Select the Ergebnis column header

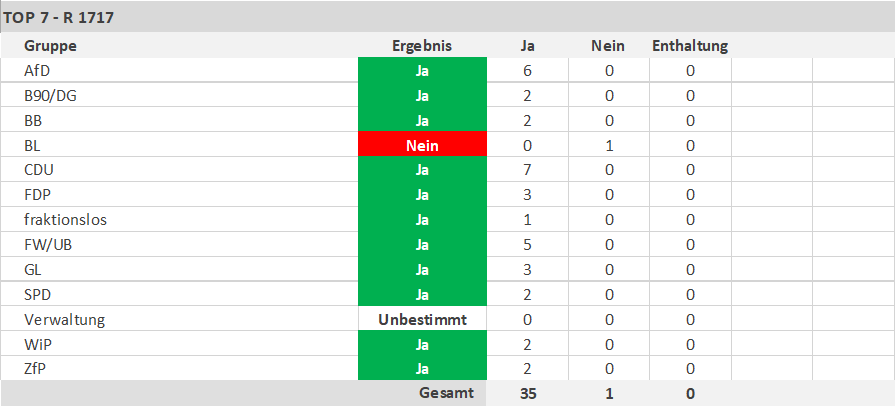click(x=422, y=46)
